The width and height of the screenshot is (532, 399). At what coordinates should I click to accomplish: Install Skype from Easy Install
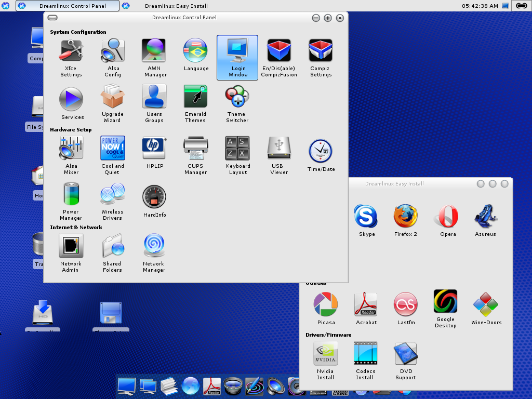click(x=366, y=220)
